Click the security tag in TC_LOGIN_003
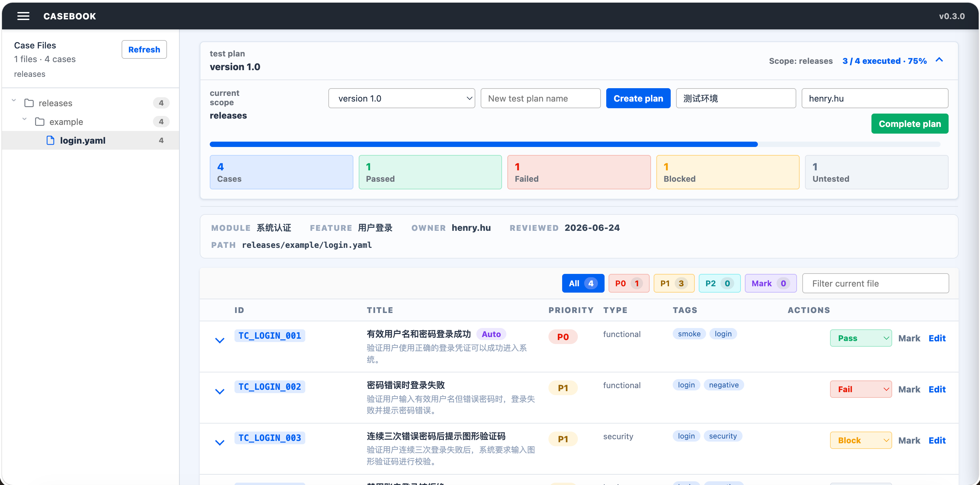 pyautogui.click(x=722, y=436)
